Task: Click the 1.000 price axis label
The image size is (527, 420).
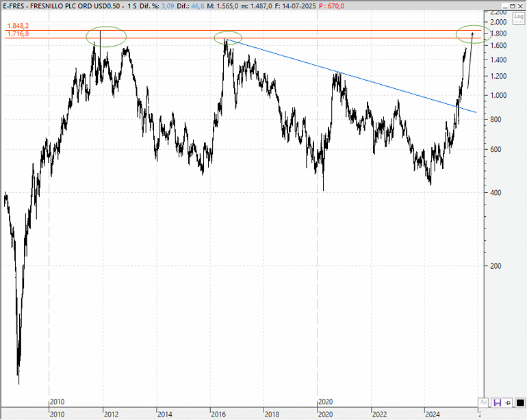Action: 498,96
